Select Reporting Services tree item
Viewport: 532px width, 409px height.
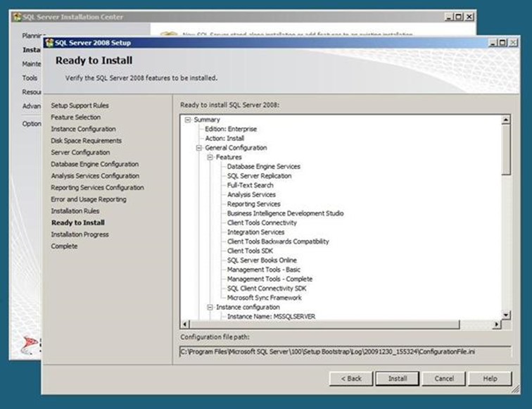(254, 204)
